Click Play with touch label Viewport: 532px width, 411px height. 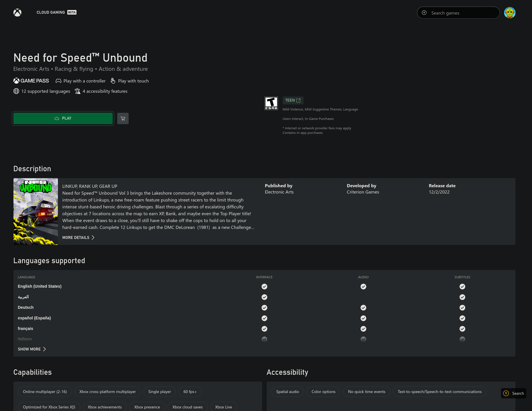point(133,81)
